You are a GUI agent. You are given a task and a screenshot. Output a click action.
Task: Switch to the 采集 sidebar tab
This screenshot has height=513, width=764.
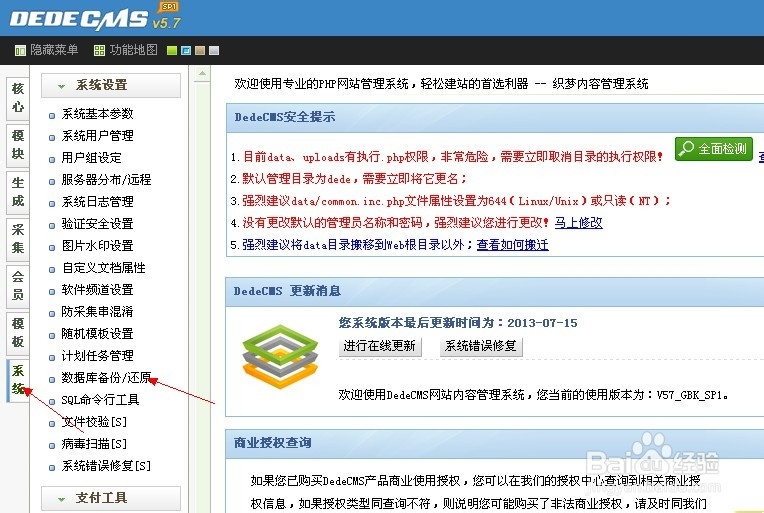click(18, 239)
